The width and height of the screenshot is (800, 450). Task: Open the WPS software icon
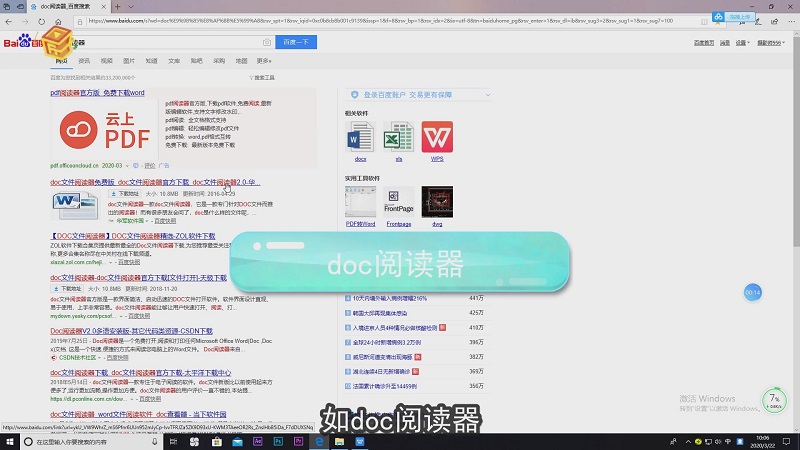(x=437, y=138)
